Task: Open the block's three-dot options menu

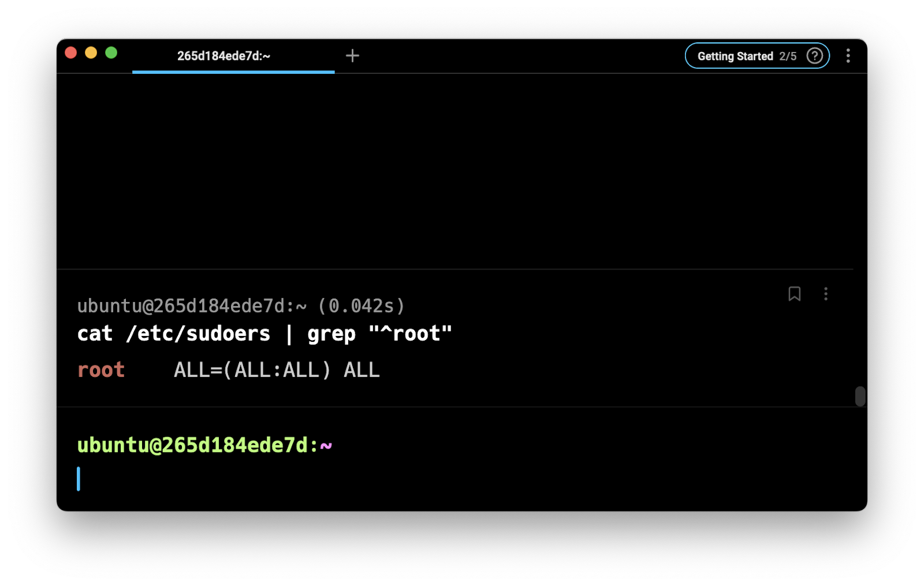Action: tap(825, 294)
